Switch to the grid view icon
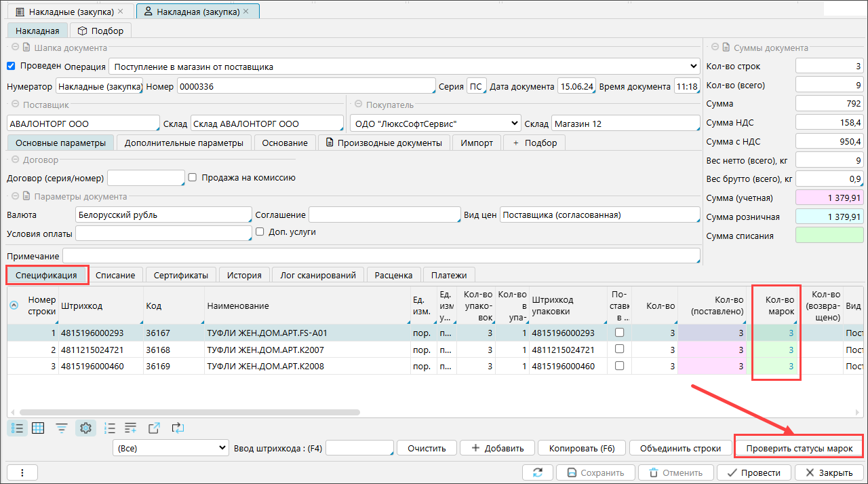 tap(39, 428)
